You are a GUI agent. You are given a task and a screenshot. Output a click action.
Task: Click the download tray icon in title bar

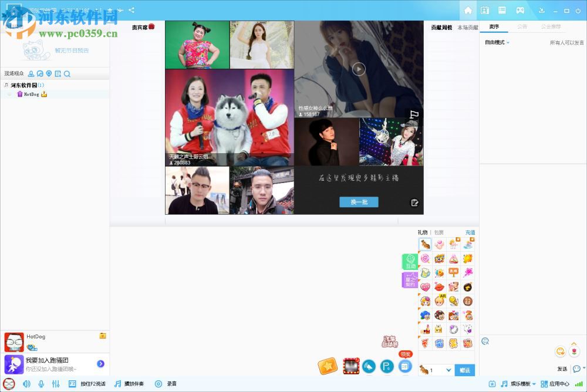(541, 11)
